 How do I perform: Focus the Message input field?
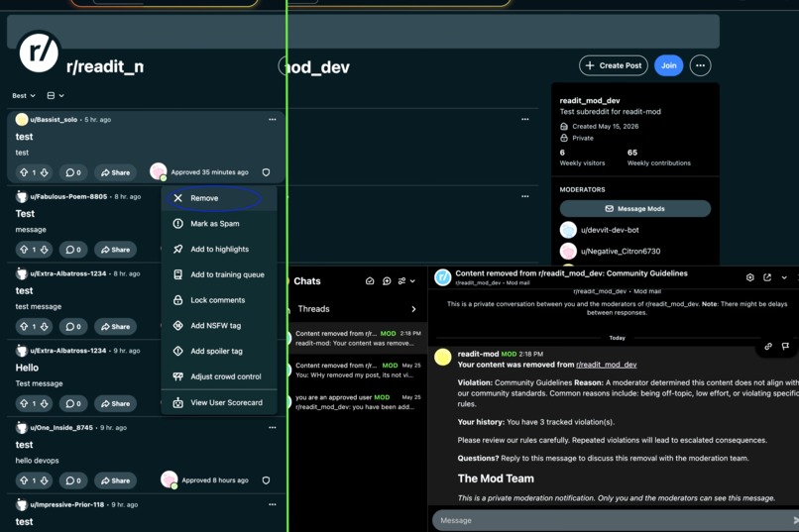point(614,520)
